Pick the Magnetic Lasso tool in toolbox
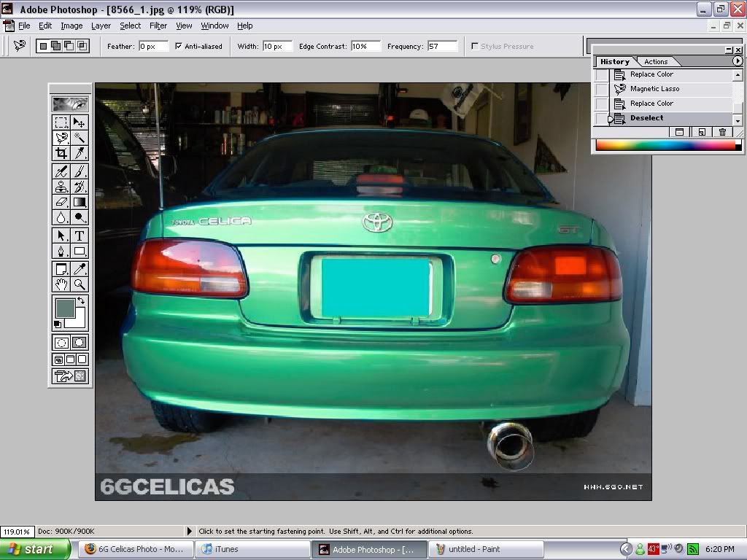 click(61, 138)
